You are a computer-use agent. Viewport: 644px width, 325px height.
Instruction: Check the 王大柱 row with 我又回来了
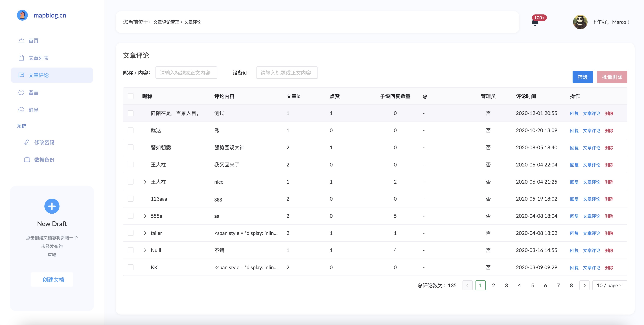pos(130,165)
